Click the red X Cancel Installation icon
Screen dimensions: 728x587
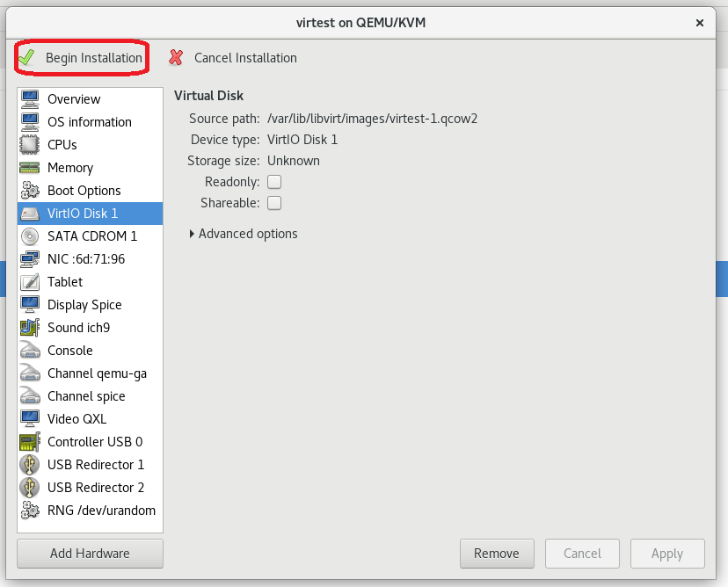pyautogui.click(x=176, y=57)
